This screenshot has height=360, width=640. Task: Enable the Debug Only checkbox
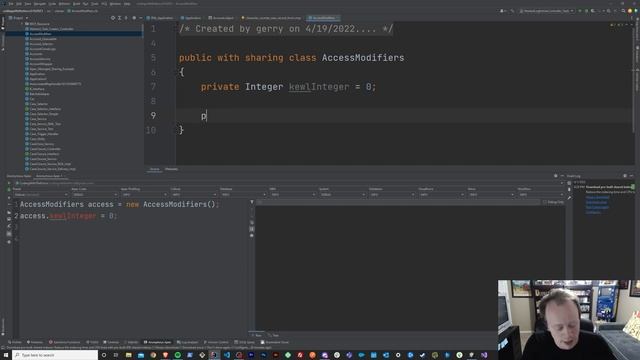pos(545,202)
